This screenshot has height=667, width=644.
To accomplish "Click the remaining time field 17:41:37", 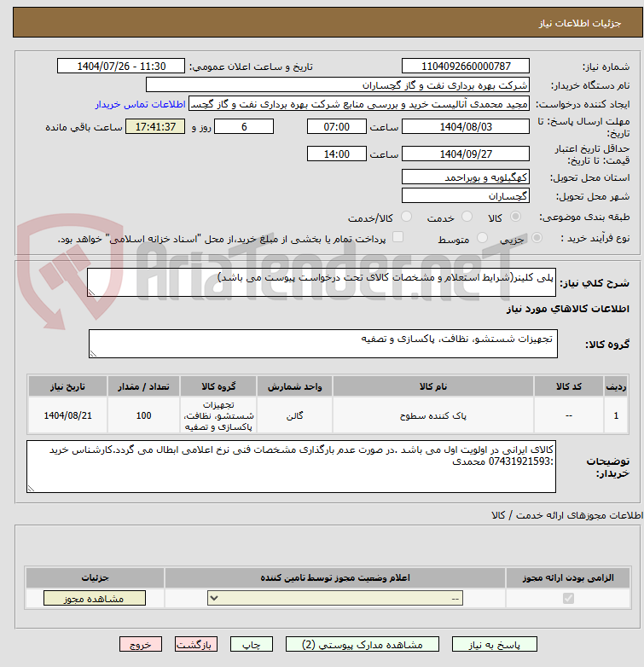I will pyautogui.click(x=155, y=127).
